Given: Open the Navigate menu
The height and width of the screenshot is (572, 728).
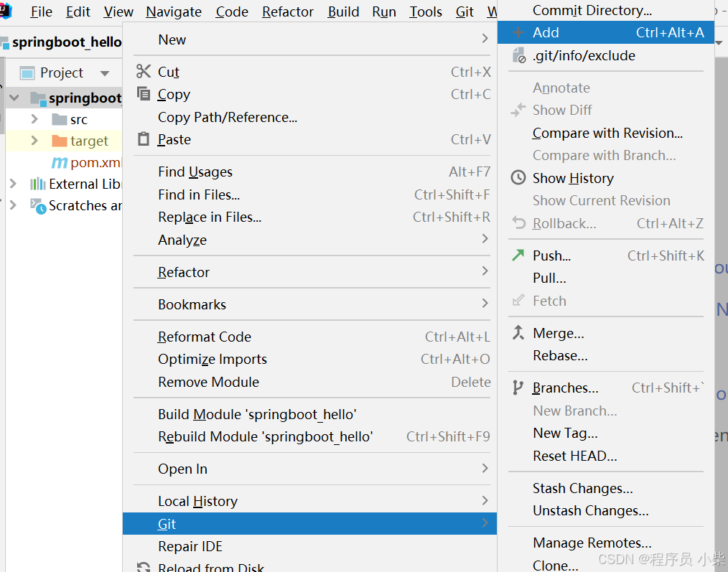Looking at the screenshot, I should pyautogui.click(x=174, y=11).
